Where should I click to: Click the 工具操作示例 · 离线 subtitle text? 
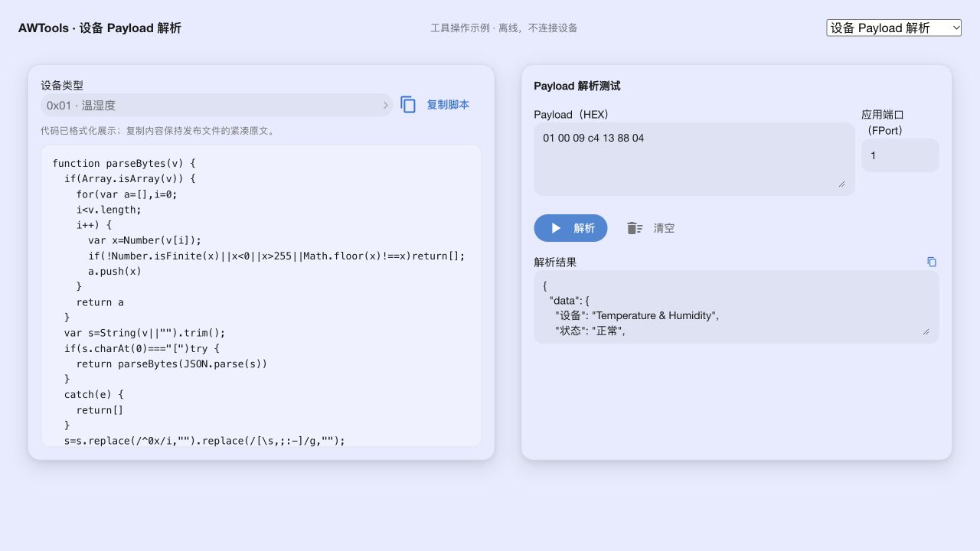tap(504, 28)
